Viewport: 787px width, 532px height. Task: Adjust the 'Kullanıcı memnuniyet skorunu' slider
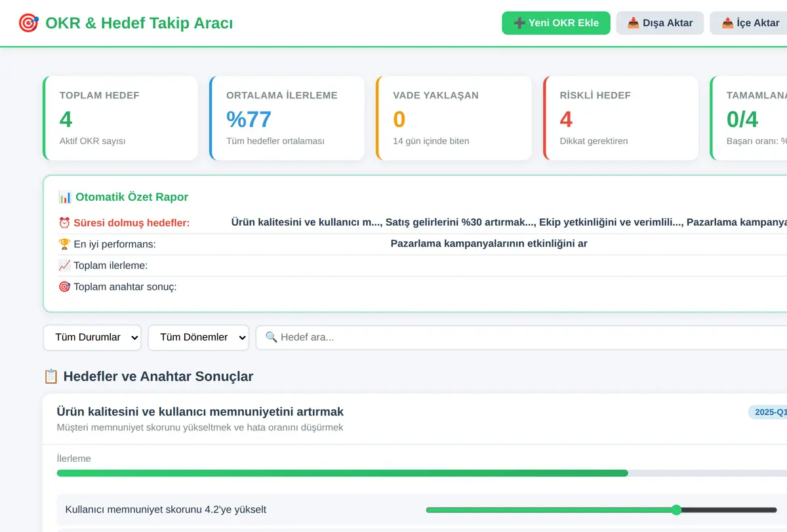(x=601, y=510)
